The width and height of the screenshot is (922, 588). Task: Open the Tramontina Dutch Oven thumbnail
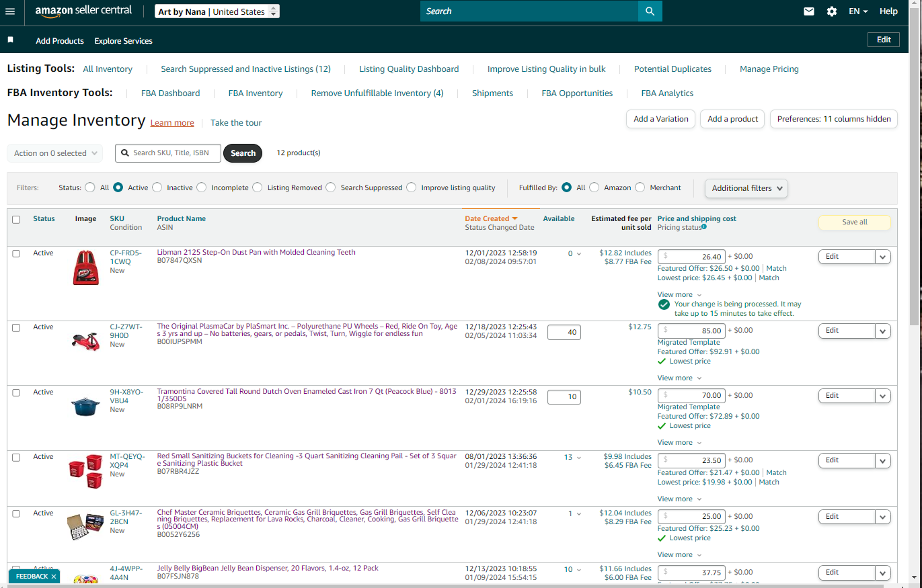pyautogui.click(x=85, y=405)
